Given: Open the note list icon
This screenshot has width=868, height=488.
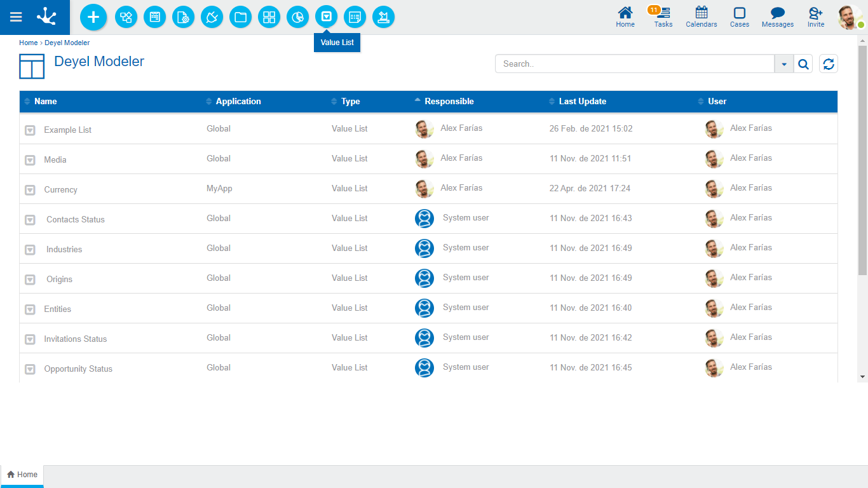Looking at the screenshot, I should click(x=355, y=17).
